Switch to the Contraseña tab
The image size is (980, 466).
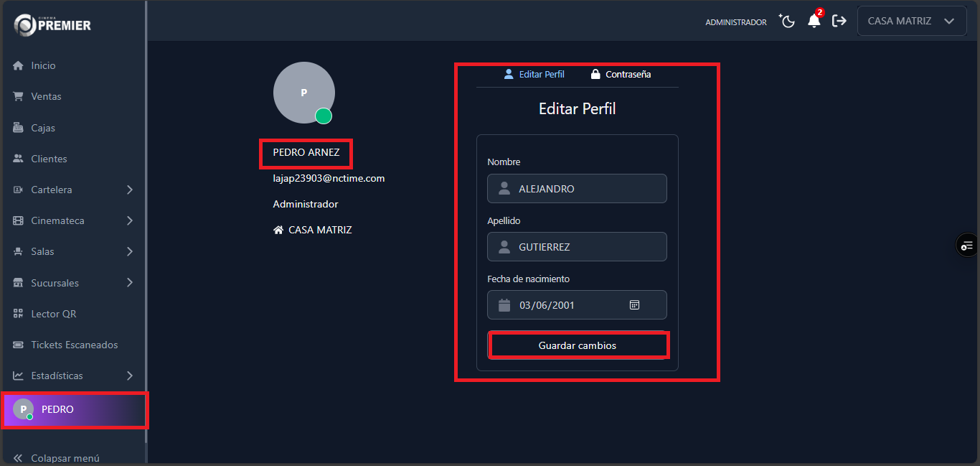(x=621, y=74)
